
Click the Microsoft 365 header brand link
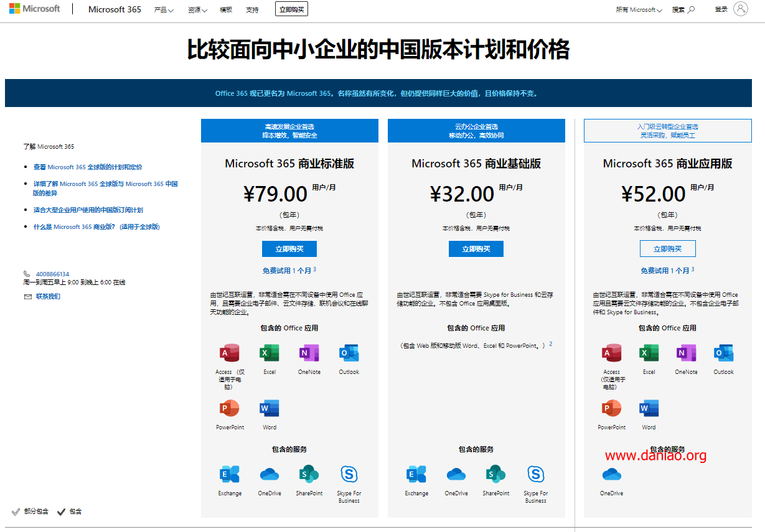115,9
